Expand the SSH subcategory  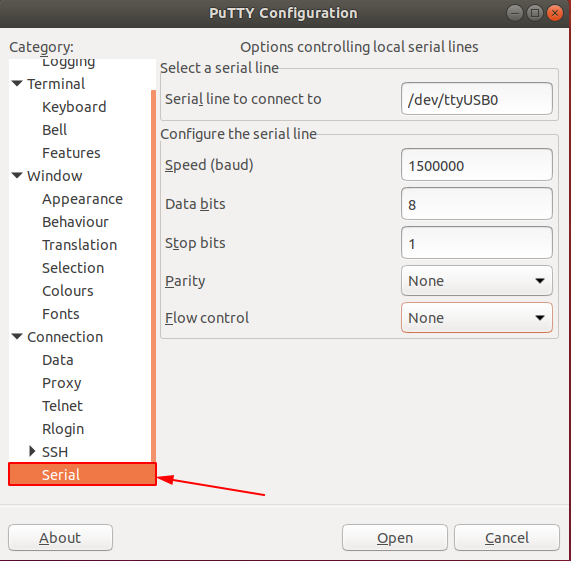(x=32, y=451)
